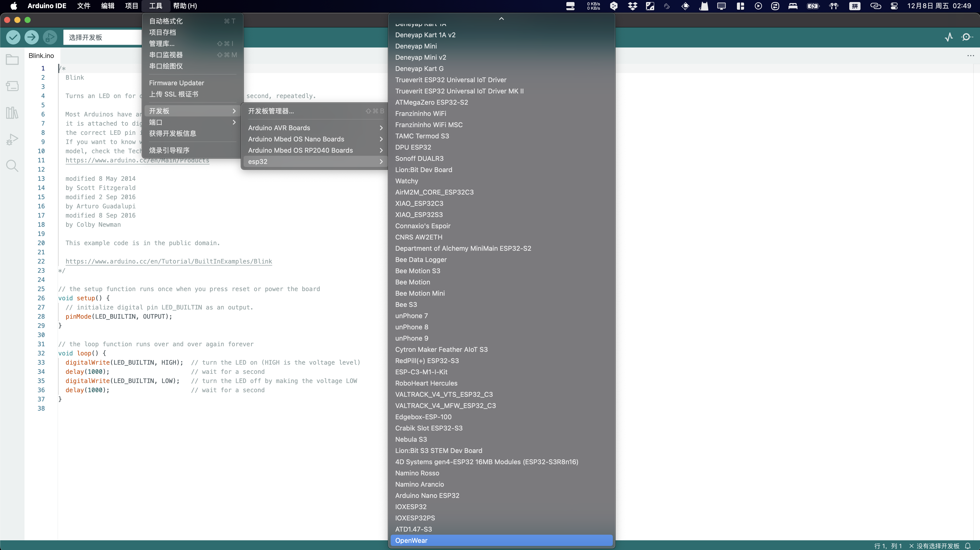Open the Search magnifier sidebar icon
This screenshot has height=550, width=980.
[x=12, y=166]
